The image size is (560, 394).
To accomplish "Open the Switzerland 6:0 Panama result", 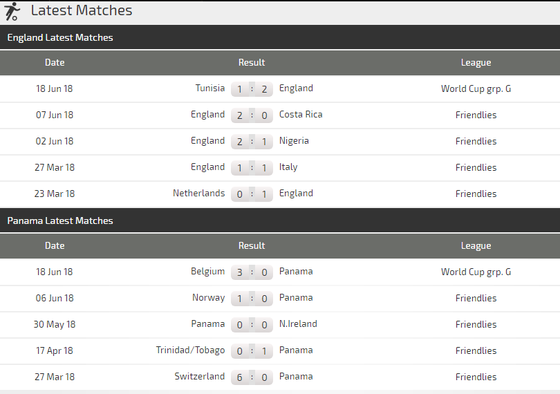I will click(252, 377).
